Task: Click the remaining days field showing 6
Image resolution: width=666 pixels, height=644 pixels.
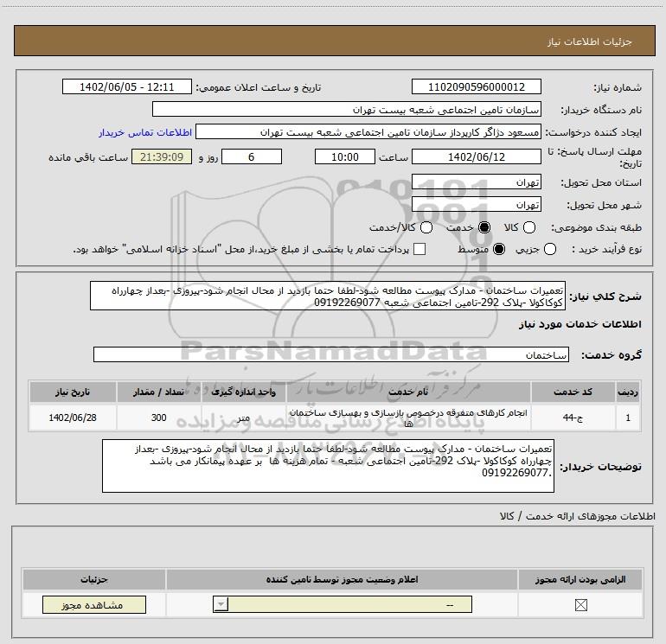Action: [252, 156]
